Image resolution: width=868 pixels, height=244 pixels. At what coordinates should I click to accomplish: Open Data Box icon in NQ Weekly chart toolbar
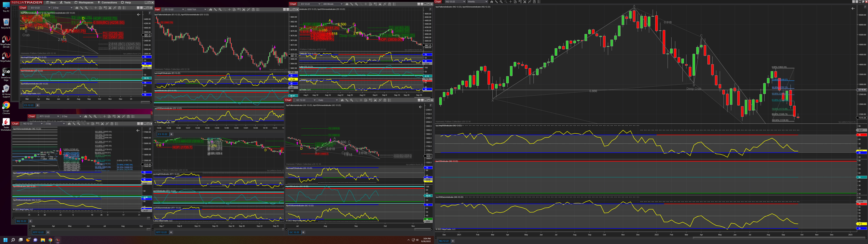pyautogui.click(x=515, y=2)
